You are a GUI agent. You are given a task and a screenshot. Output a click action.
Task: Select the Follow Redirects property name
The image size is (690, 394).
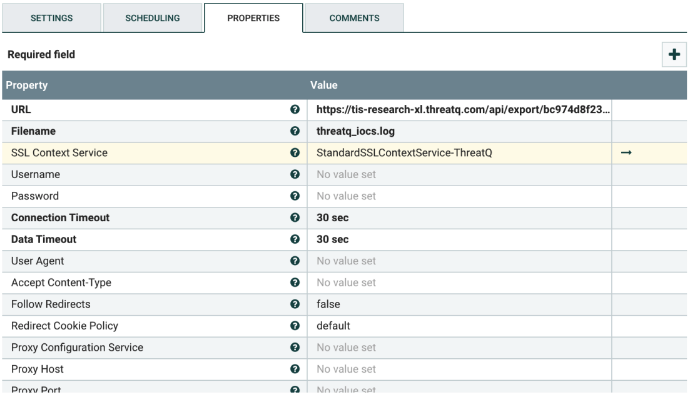tap(51, 304)
